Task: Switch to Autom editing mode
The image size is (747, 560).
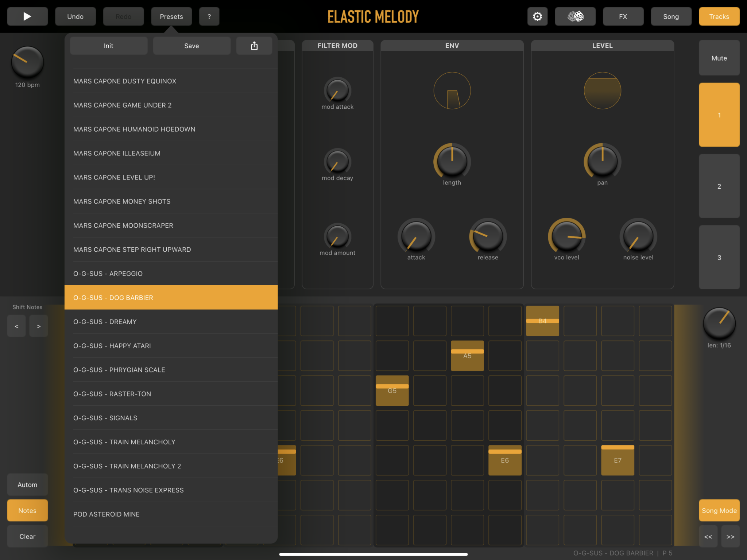Action: pyautogui.click(x=27, y=484)
